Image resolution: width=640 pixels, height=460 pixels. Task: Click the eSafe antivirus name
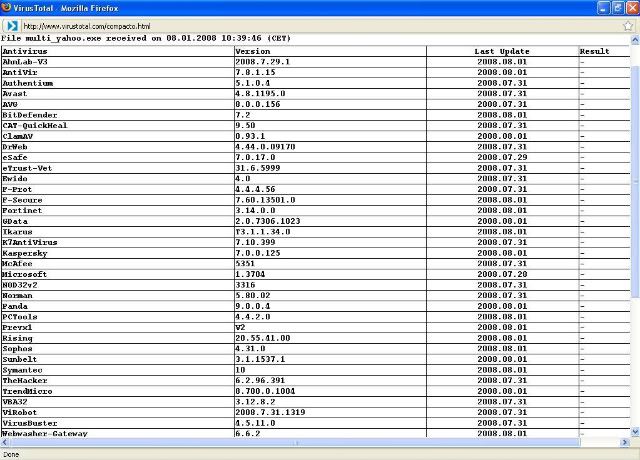click(15, 158)
